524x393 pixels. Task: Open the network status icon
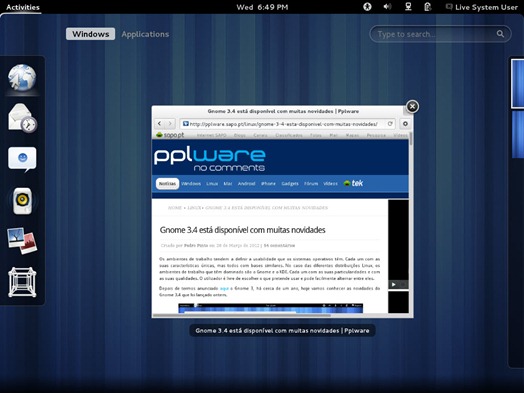(x=408, y=7)
